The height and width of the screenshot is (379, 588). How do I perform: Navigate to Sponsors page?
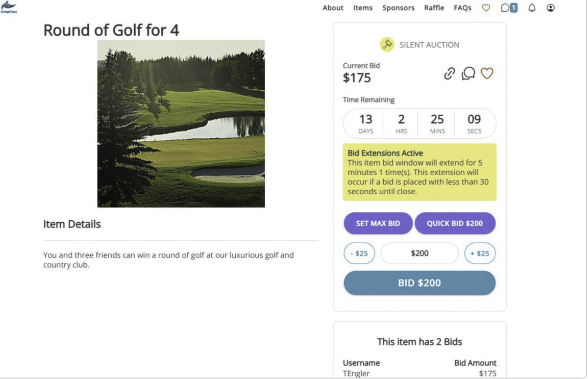(398, 8)
